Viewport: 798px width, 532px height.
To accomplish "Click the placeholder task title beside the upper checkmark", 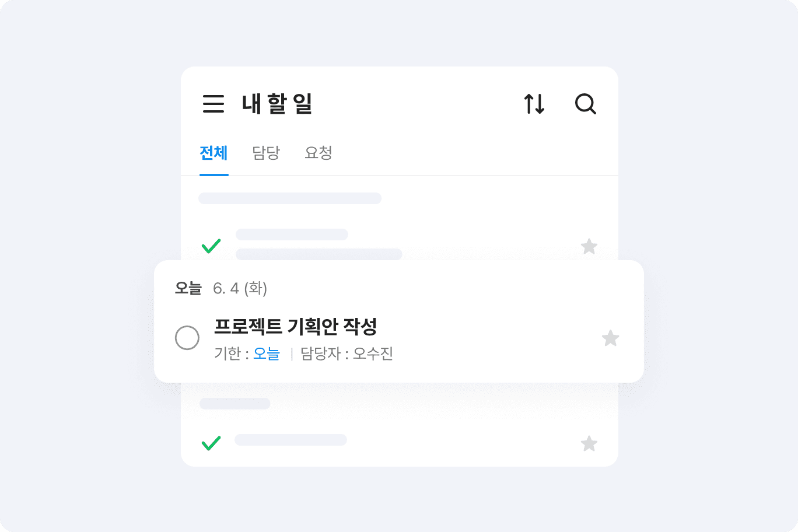I will (292, 235).
